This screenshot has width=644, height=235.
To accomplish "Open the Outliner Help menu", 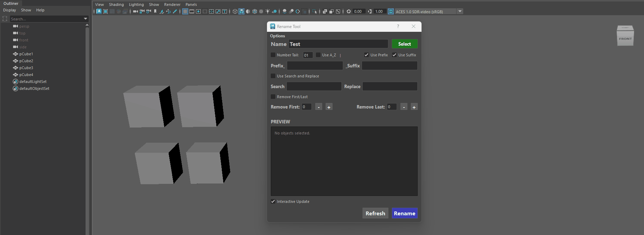I will [40, 10].
